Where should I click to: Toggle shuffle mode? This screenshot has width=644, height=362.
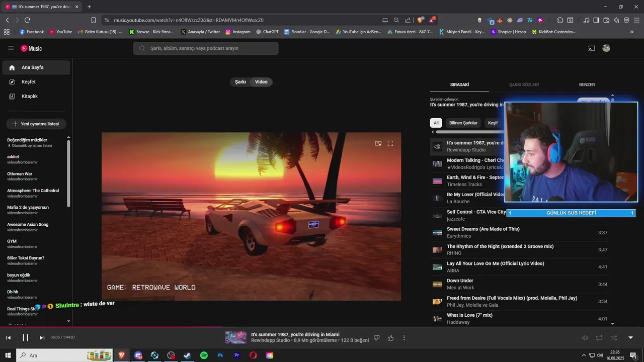[x=614, y=338]
